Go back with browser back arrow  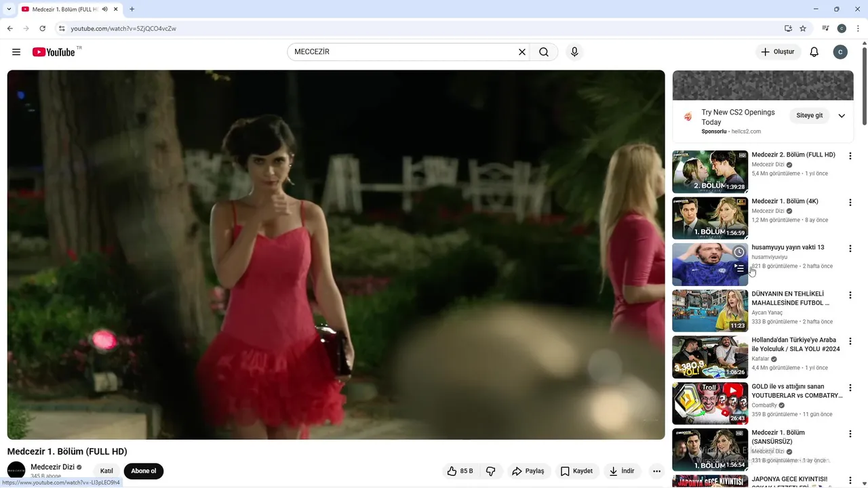[9, 28]
